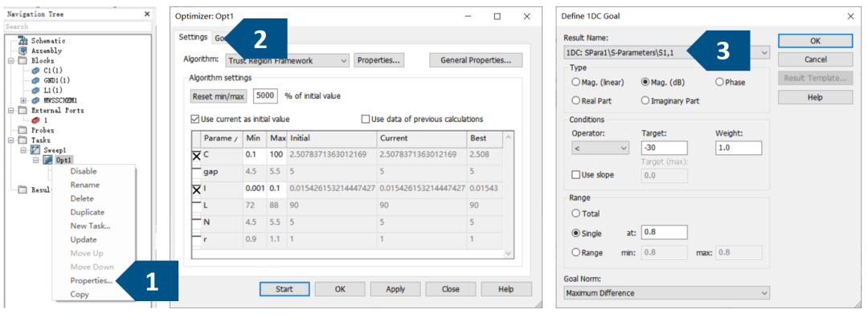Select the red External Port 1 icon
Image resolution: width=868 pixels, height=322 pixels.
36,120
